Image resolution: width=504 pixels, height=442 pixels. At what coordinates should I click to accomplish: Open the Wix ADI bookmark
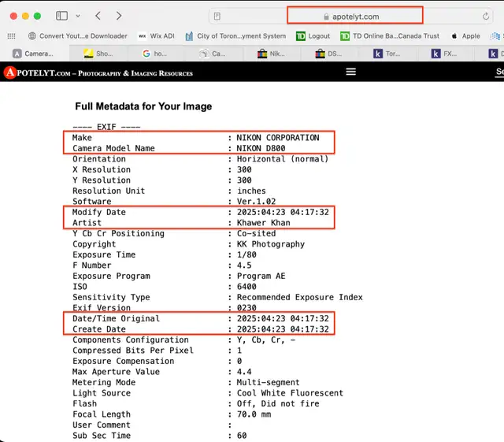coord(157,36)
